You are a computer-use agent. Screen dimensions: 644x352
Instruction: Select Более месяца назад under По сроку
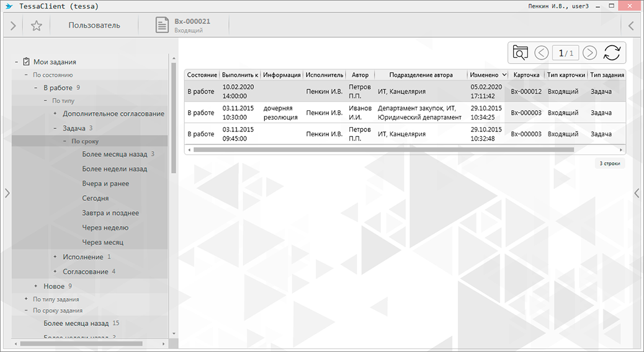pos(114,154)
